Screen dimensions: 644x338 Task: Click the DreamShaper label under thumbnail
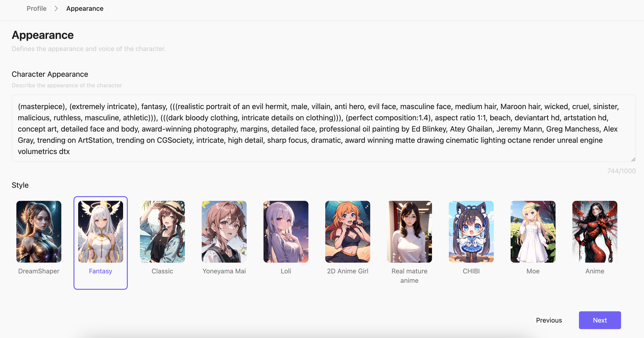click(39, 271)
